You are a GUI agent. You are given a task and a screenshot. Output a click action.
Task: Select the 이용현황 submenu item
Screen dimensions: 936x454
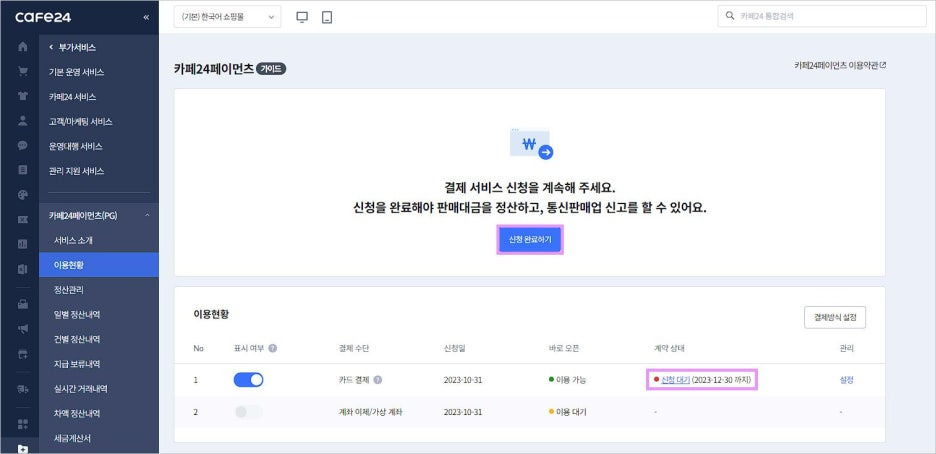pos(99,265)
